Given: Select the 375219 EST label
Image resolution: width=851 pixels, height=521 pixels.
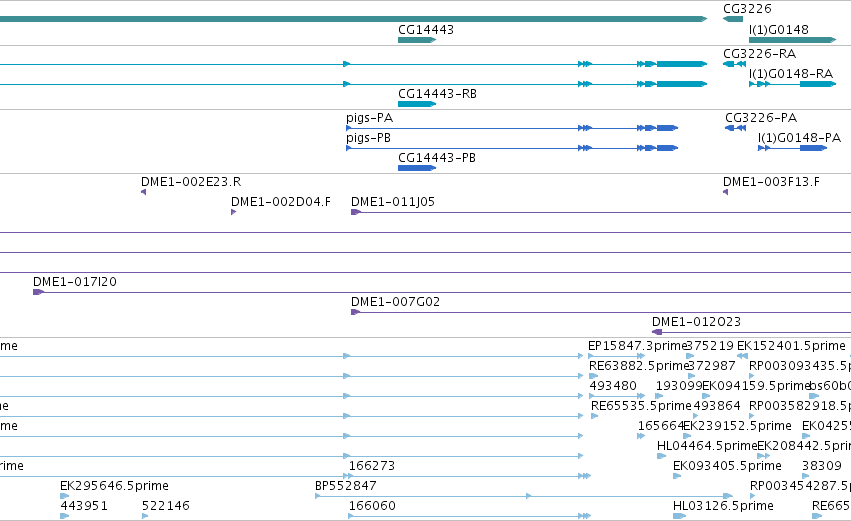Looking at the screenshot, I should (711, 346).
